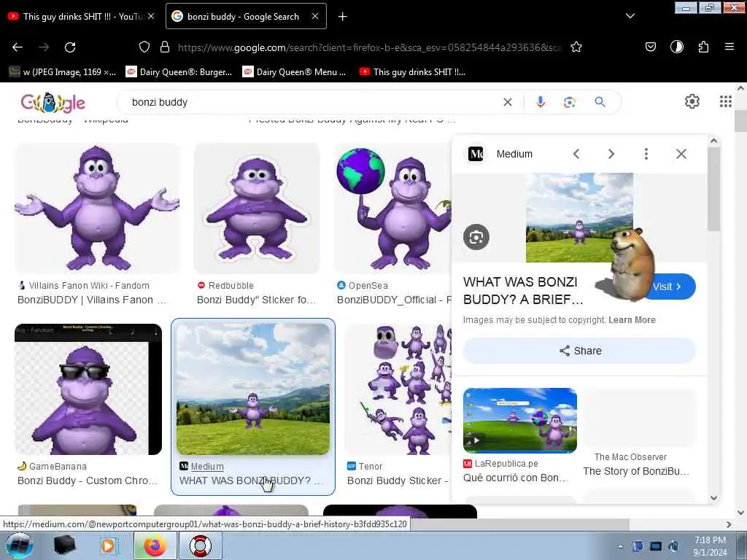Viewport: 747px width, 560px height.
Task: Click the Medium source link under landscape image
Action: click(x=206, y=467)
